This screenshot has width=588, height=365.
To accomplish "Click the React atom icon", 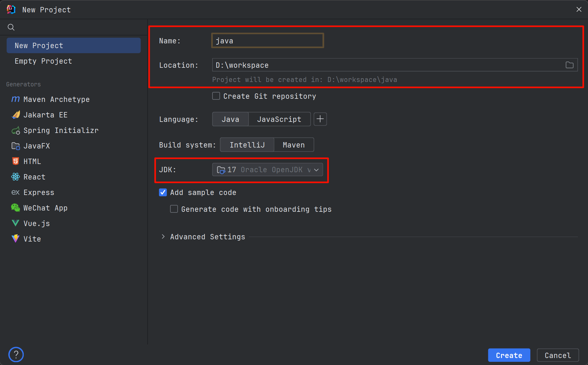I will pyautogui.click(x=16, y=177).
